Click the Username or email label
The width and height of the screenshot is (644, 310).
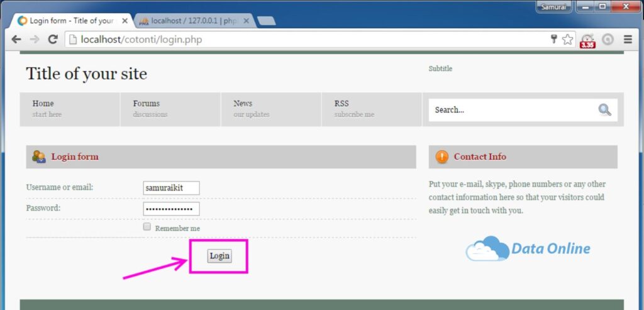click(x=60, y=187)
